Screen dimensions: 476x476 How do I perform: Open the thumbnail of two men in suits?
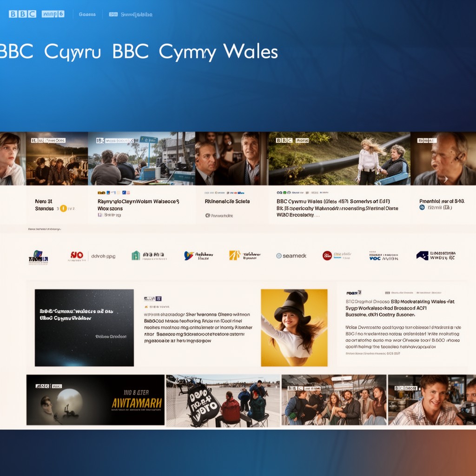click(231, 159)
